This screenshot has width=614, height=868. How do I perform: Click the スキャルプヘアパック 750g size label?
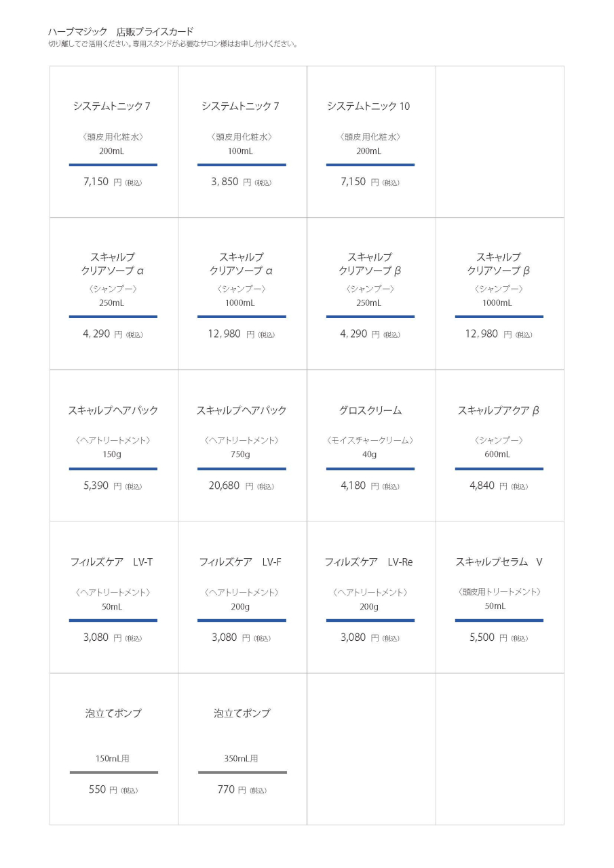[x=240, y=454]
